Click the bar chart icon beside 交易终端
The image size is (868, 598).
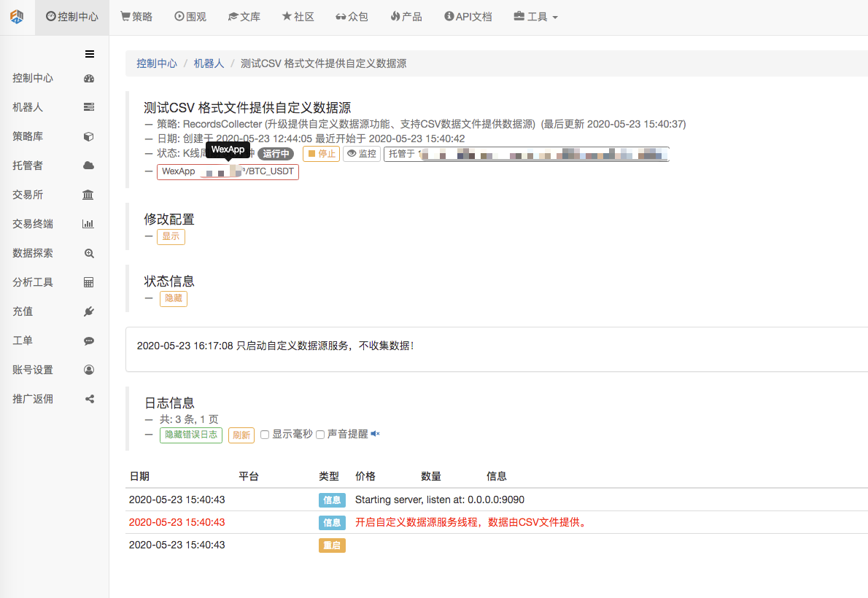point(88,224)
